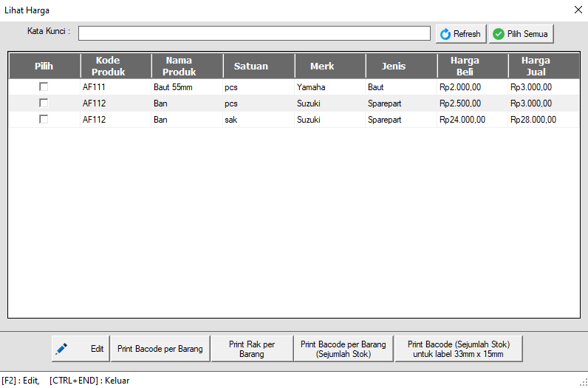Sort by Pilih column header

[x=44, y=66]
